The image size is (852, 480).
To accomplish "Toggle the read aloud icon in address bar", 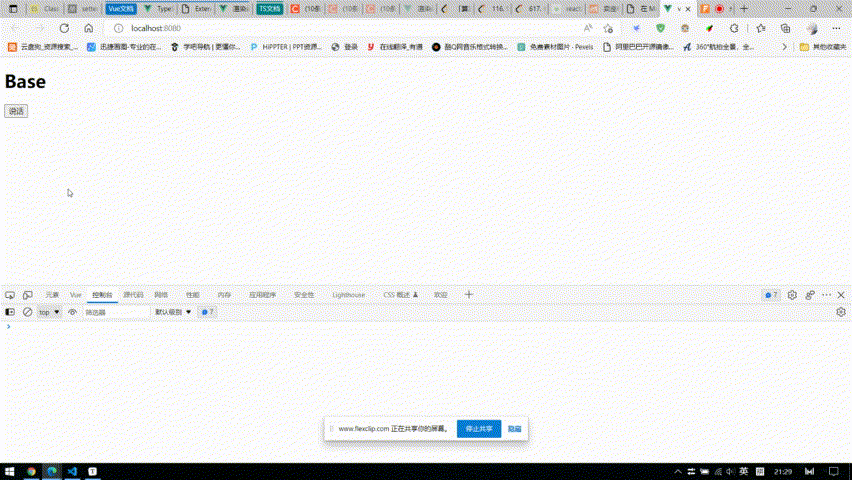I will click(x=587, y=28).
